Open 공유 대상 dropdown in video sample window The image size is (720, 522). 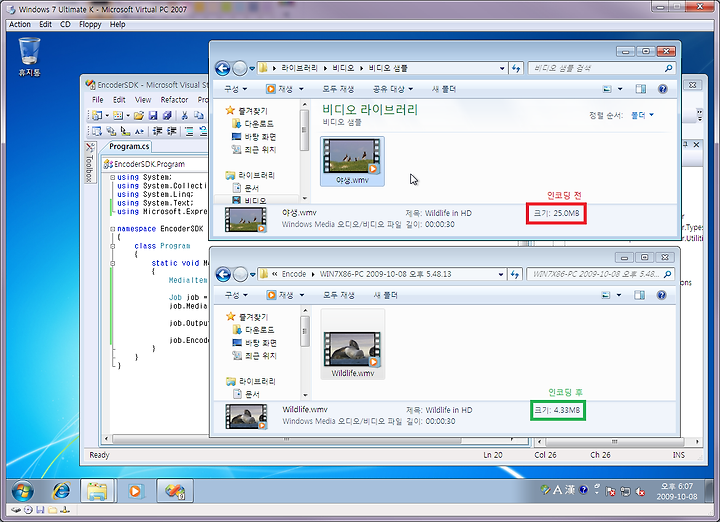click(x=393, y=89)
